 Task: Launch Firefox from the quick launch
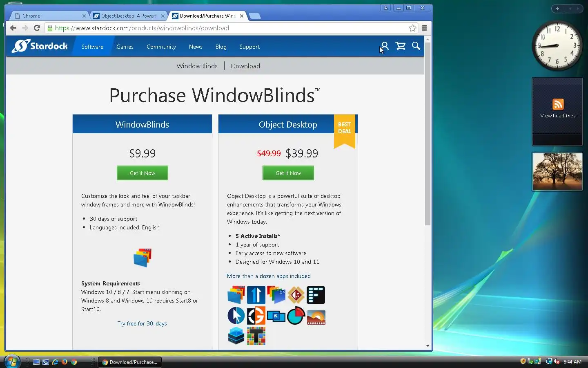[x=65, y=362]
